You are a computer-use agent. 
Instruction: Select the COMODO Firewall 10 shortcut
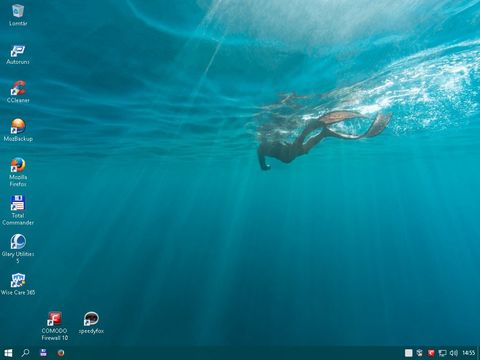click(55, 326)
